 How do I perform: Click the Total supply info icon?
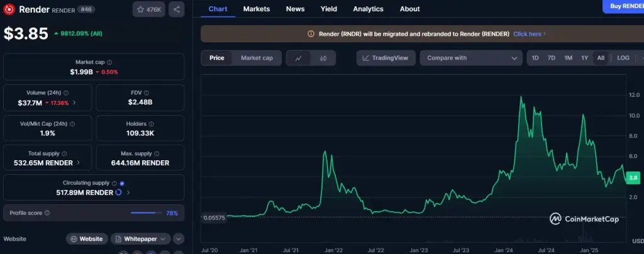(64, 153)
